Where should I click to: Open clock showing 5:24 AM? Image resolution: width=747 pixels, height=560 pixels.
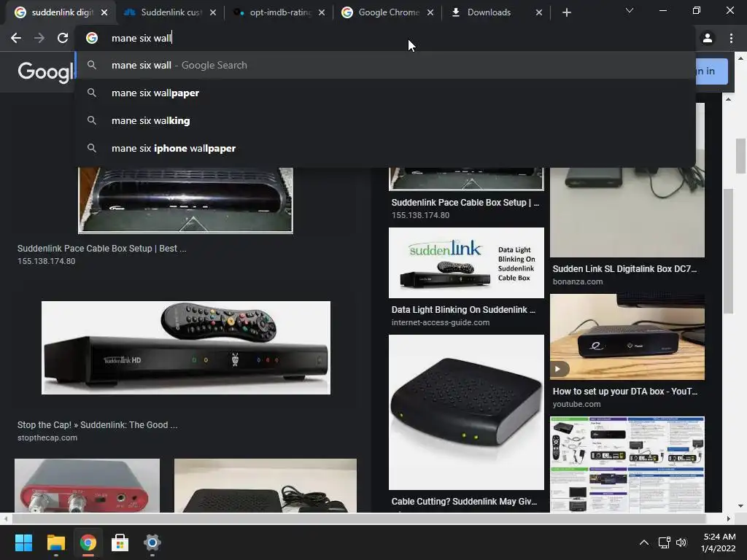pyautogui.click(x=719, y=542)
